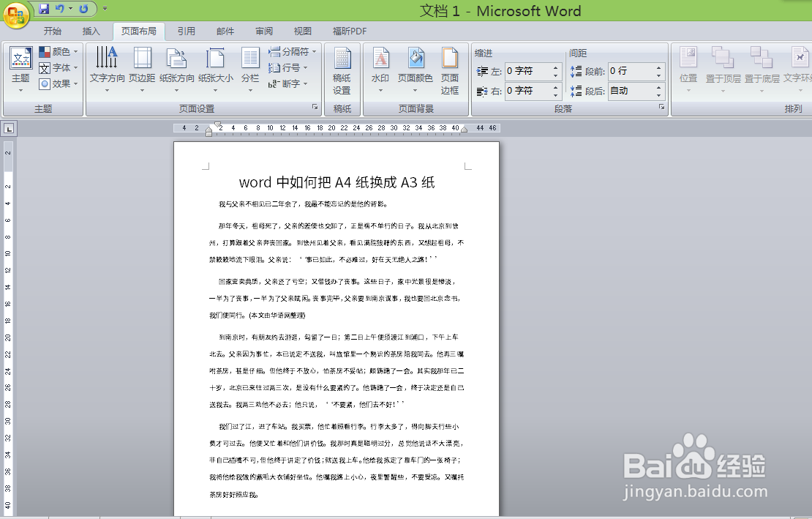
Task: Switch to the Mailings (邮件) tab
Action: pos(225,31)
